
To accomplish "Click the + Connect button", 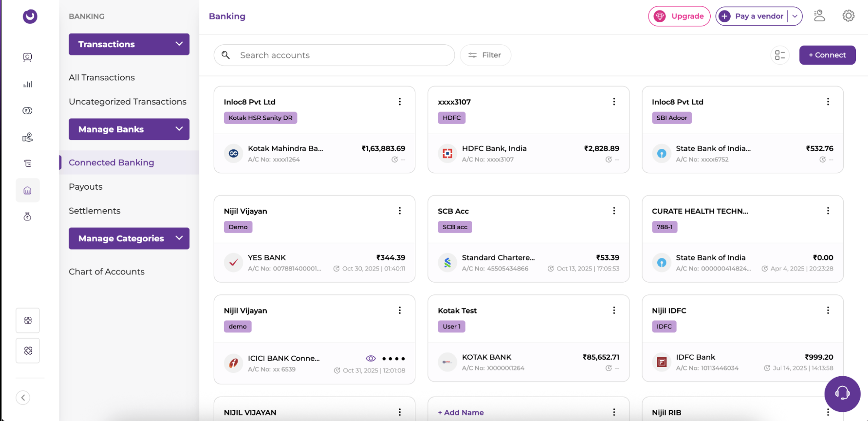I will pos(827,55).
